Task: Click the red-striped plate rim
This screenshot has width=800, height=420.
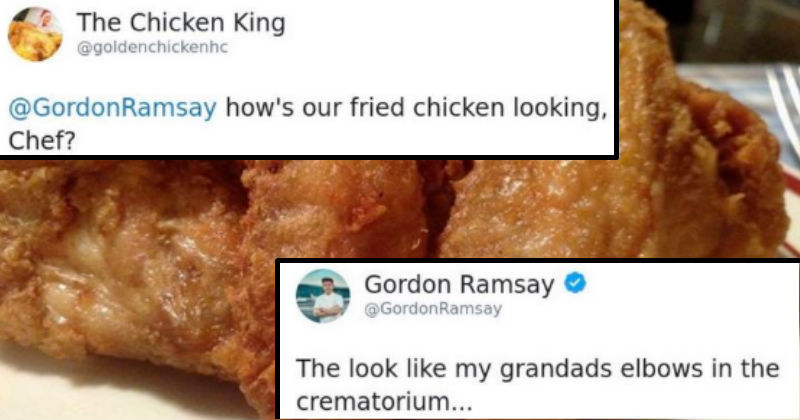Action: [790, 214]
